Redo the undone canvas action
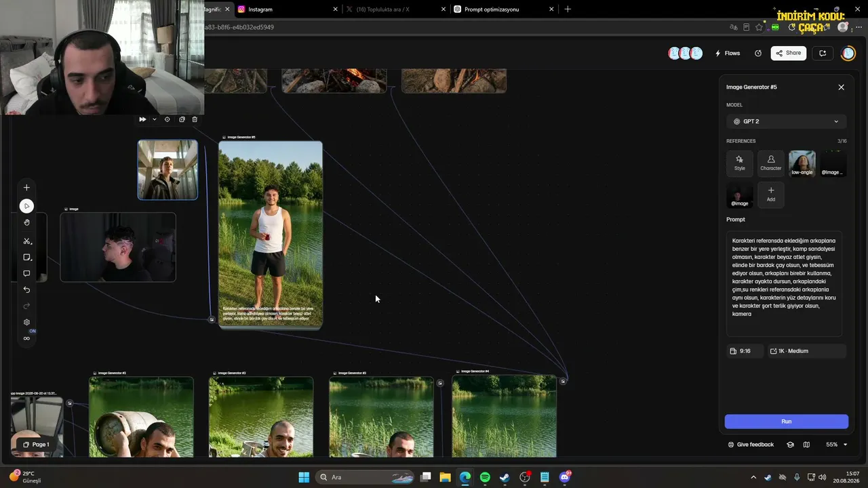This screenshot has height=488, width=868. [26, 306]
